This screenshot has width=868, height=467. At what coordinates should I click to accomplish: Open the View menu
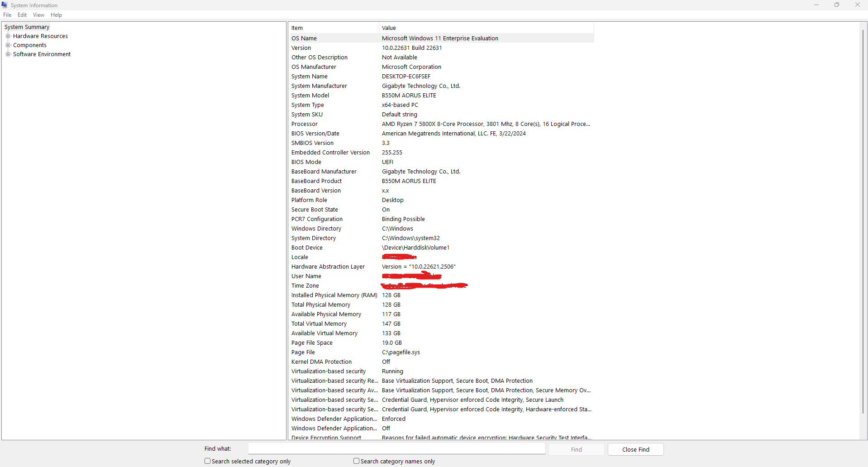point(38,14)
